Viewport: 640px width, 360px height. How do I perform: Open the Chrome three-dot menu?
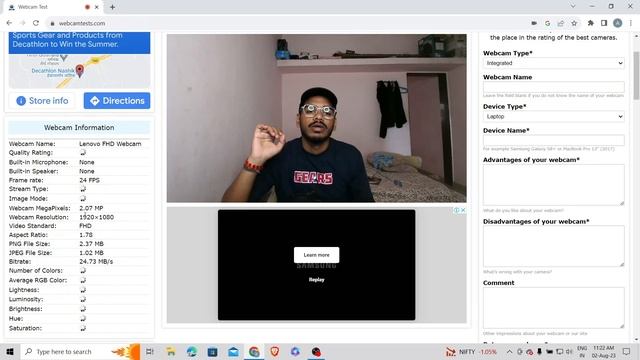[631, 23]
